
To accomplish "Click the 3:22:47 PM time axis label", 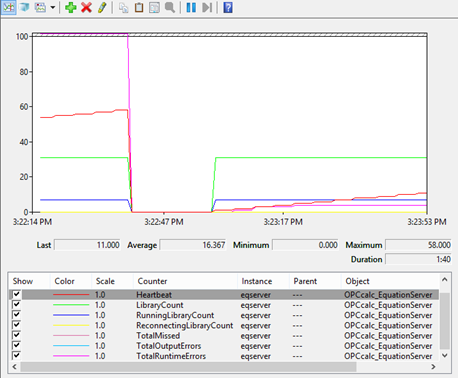I will pyautogui.click(x=164, y=222).
